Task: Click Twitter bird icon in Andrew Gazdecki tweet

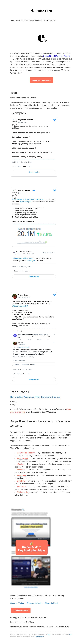Action: (x=54, y=191)
